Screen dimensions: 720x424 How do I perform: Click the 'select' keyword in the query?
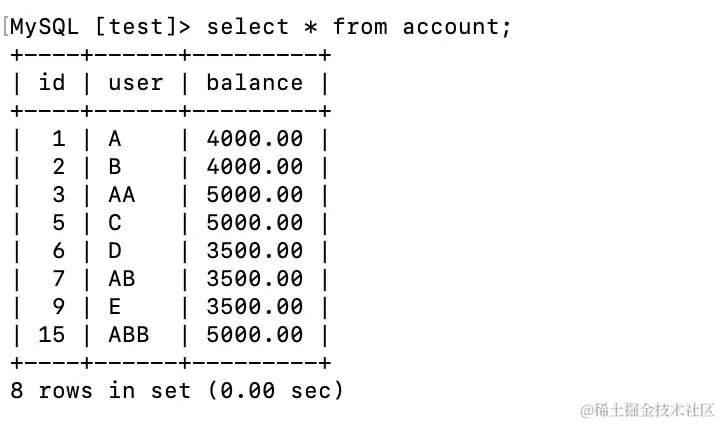pos(248,26)
